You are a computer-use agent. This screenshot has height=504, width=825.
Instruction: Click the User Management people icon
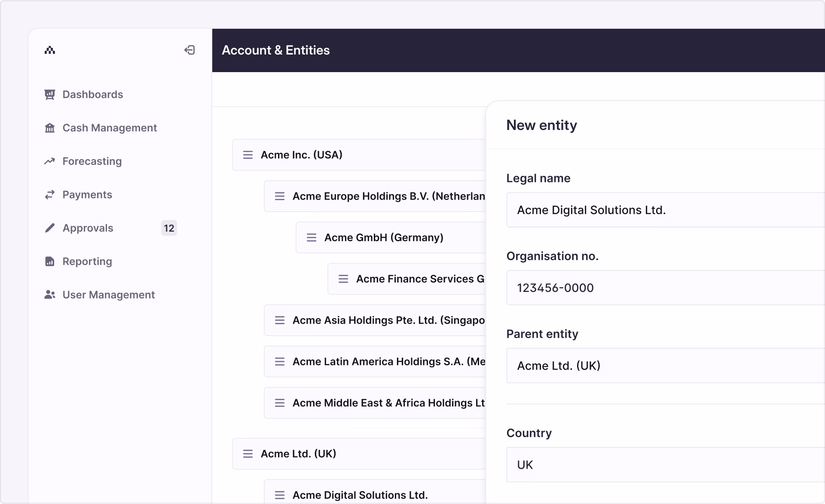pos(50,295)
